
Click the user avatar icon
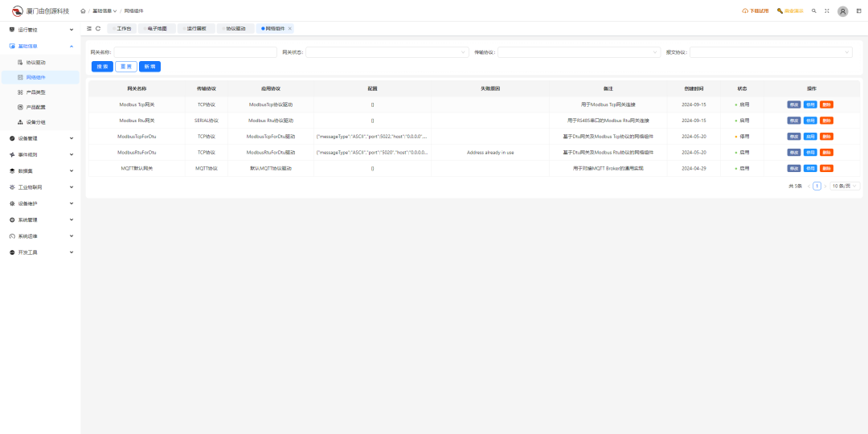coord(842,11)
